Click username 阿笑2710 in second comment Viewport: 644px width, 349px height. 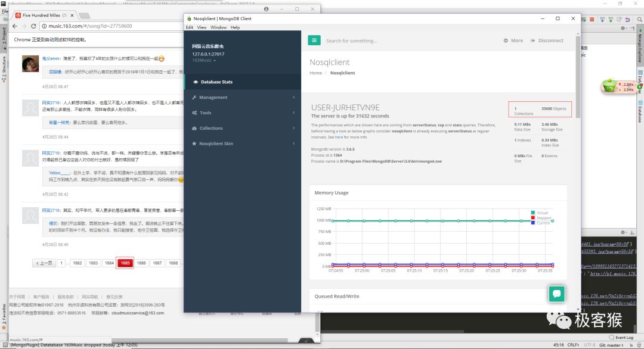coord(51,102)
